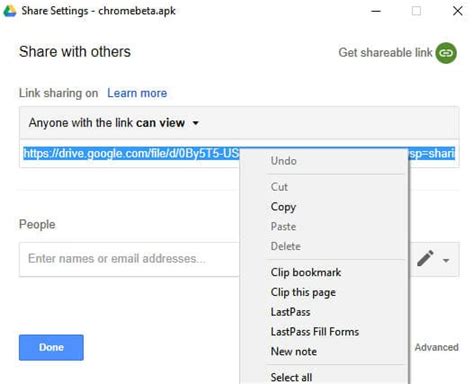Select Clip this page menu entry
474x384 pixels.
point(303,292)
